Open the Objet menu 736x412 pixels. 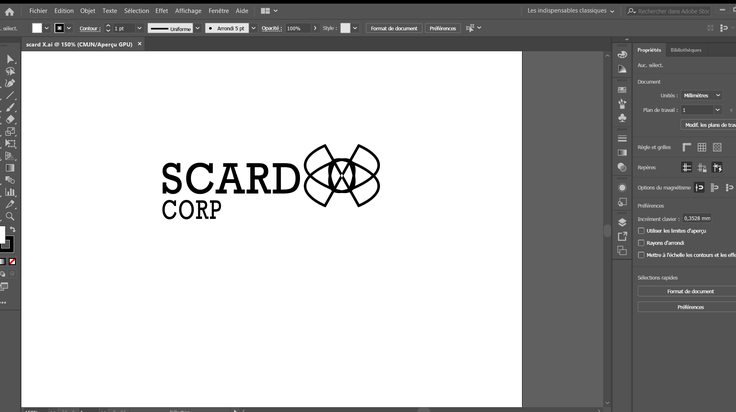(x=87, y=11)
